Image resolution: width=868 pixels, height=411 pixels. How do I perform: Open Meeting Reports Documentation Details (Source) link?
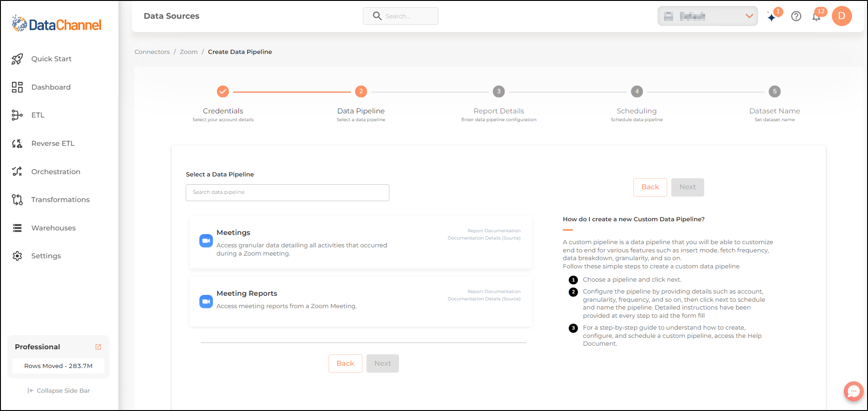484,299
